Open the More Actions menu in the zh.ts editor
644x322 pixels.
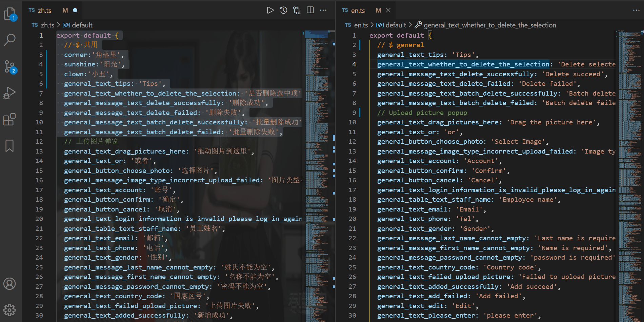pyautogui.click(x=323, y=10)
